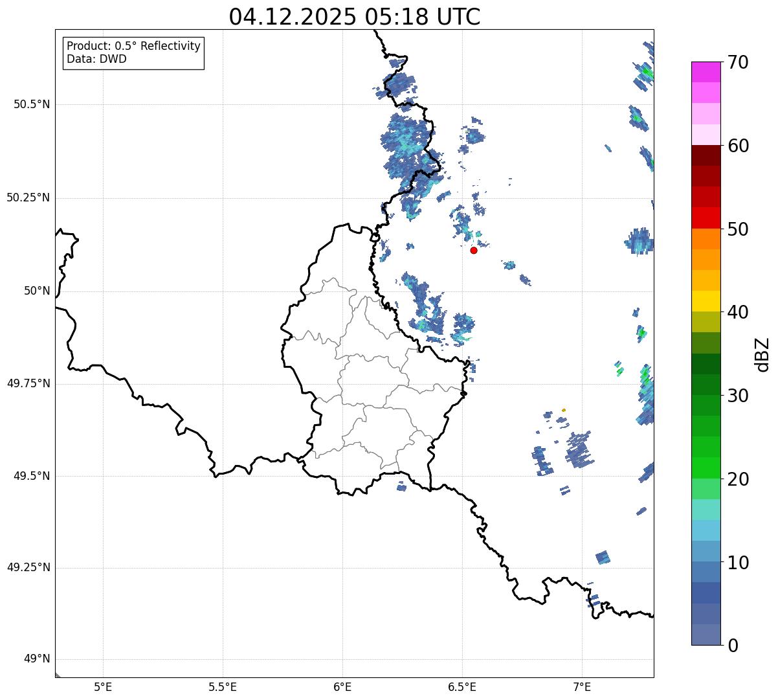Image resolution: width=778 pixels, height=700 pixels.
Task: Click the yellow colorbar segment at 40
Action: (706, 301)
